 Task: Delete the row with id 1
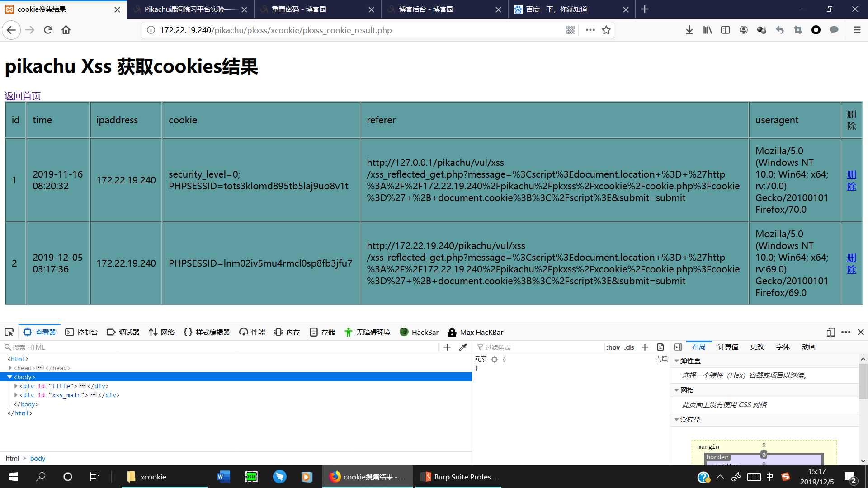[851, 180]
